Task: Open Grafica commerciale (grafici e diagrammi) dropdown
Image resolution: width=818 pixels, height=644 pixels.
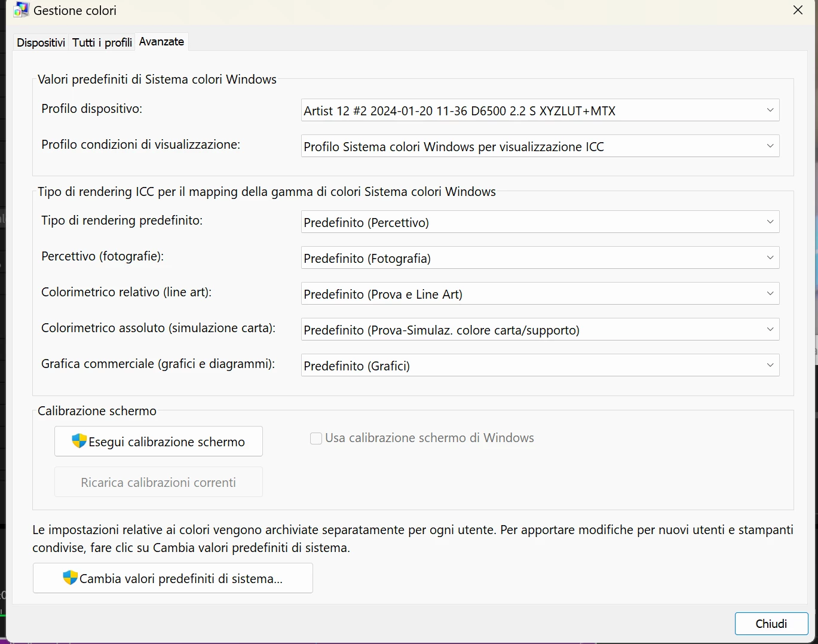Action: [x=540, y=366]
